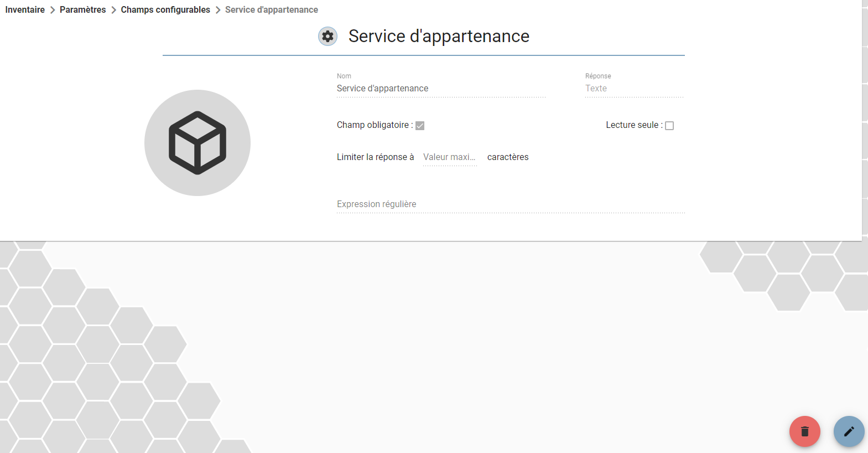
Task: Click the chevron after Paramètres breadcrumb
Action: [x=113, y=10]
